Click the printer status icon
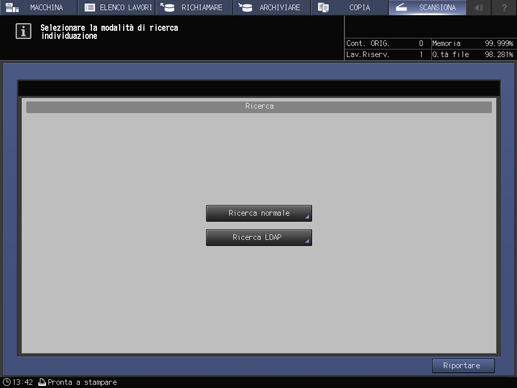The image size is (517, 388). pyautogui.click(x=42, y=382)
